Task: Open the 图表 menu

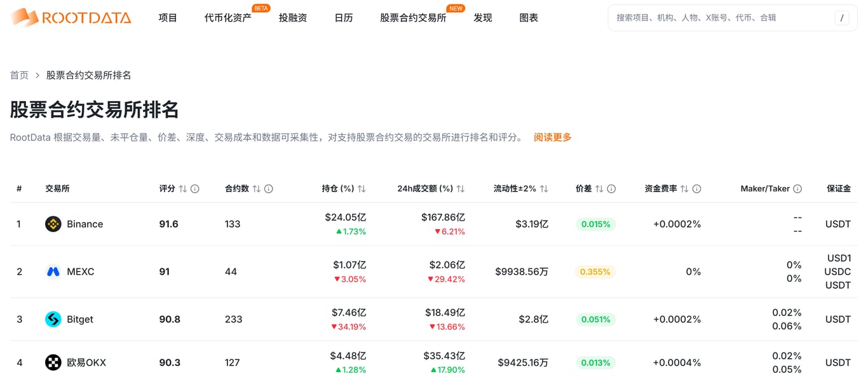Action: click(x=529, y=18)
